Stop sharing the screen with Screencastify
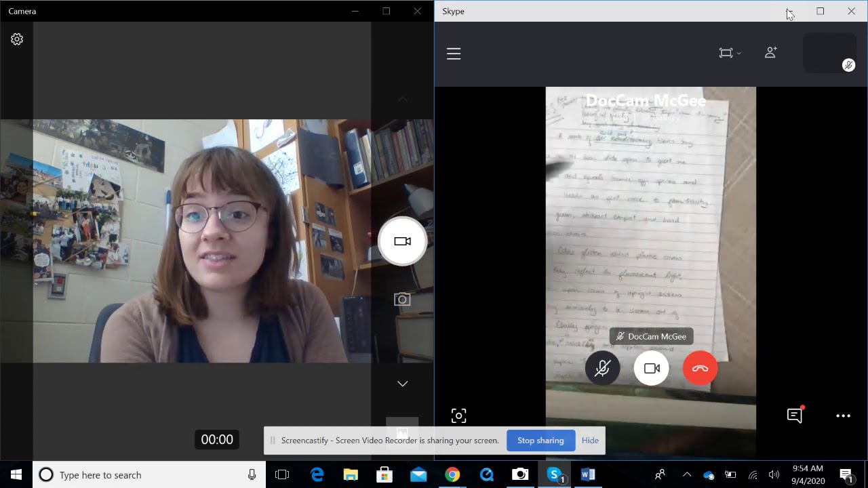 (x=540, y=441)
